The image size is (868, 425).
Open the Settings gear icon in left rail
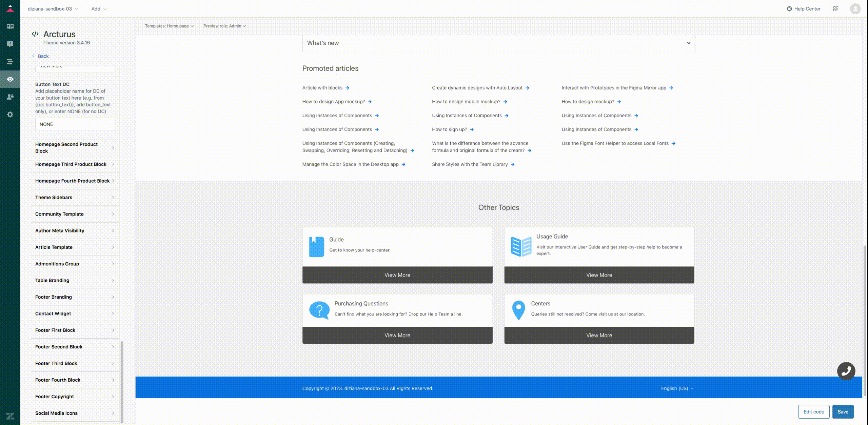(x=10, y=115)
